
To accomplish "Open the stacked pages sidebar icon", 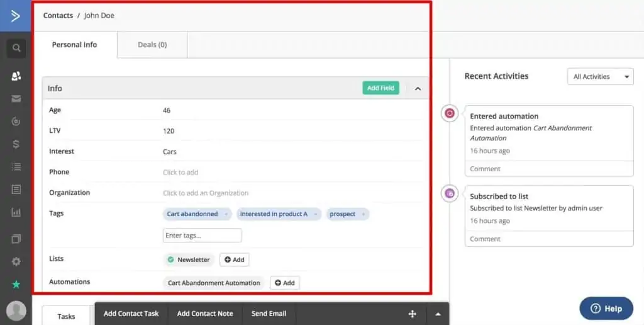I will click(16, 239).
